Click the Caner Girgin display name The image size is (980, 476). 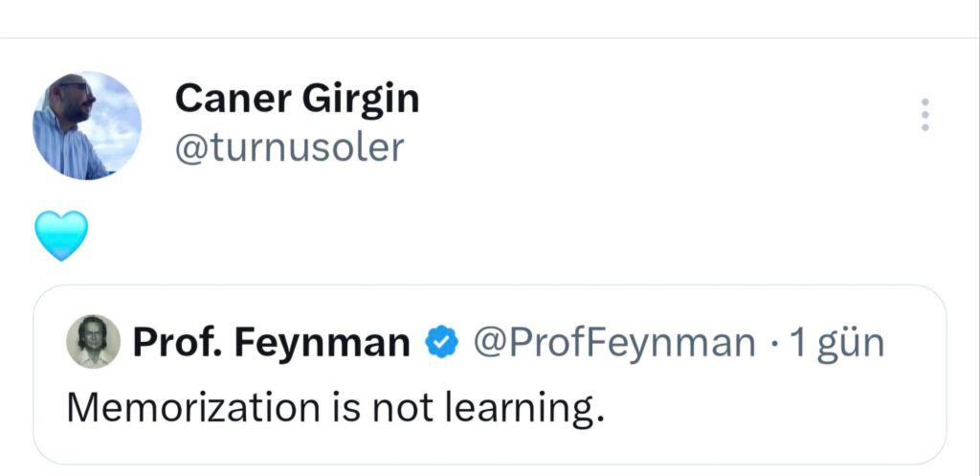coord(298,99)
